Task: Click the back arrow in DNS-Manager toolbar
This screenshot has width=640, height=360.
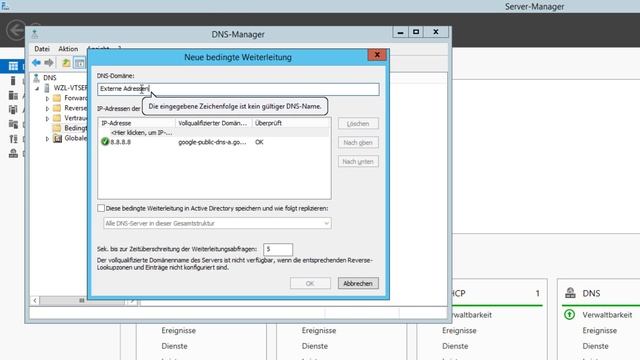Action: point(36,62)
